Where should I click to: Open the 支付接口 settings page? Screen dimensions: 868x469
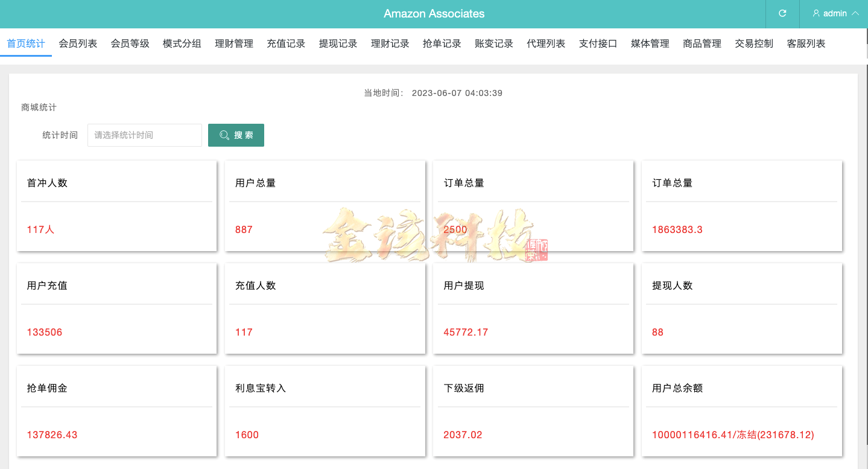pos(597,43)
